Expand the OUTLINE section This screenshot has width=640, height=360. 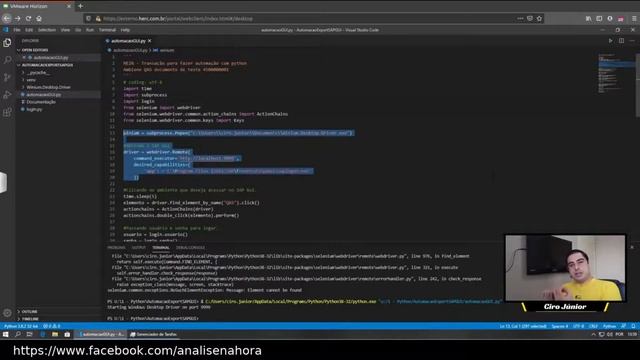[29, 311]
